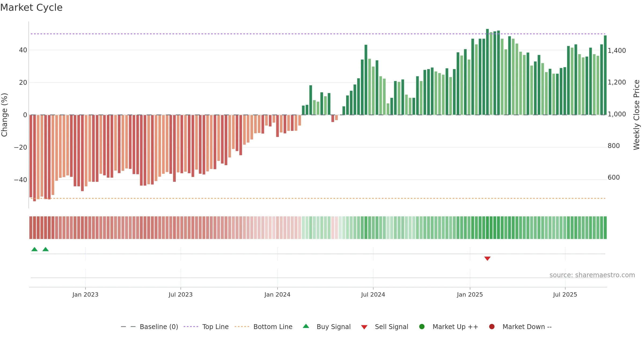Click the green Buy Signal legend triangle

coord(306,326)
